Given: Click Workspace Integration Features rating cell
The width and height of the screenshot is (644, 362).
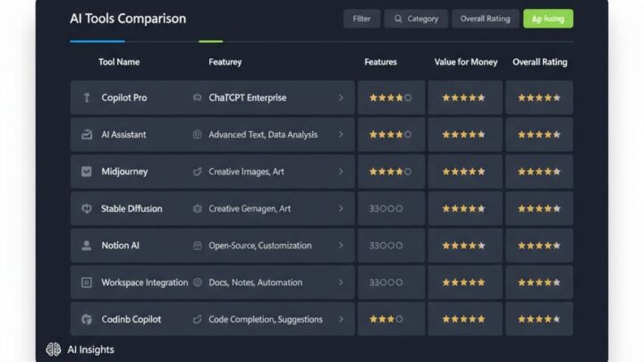Looking at the screenshot, I should pyautogui.click(x=391, y=282).
